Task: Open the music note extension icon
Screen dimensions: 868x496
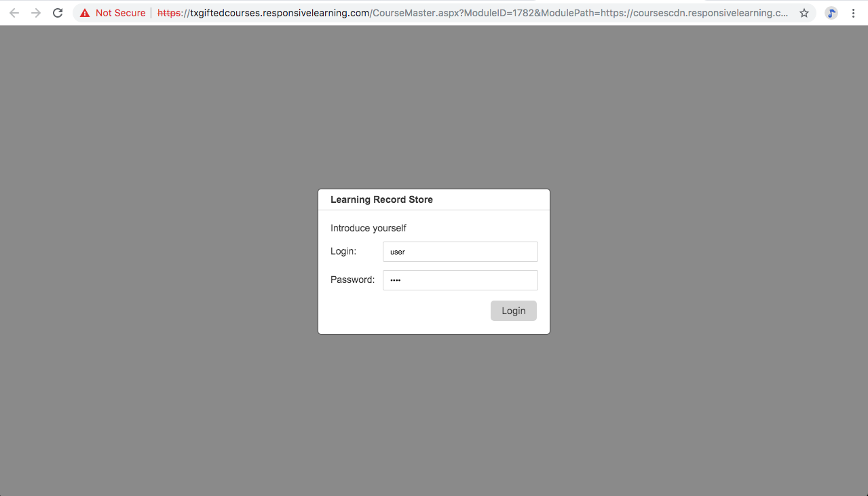Action: coord(831,13)
